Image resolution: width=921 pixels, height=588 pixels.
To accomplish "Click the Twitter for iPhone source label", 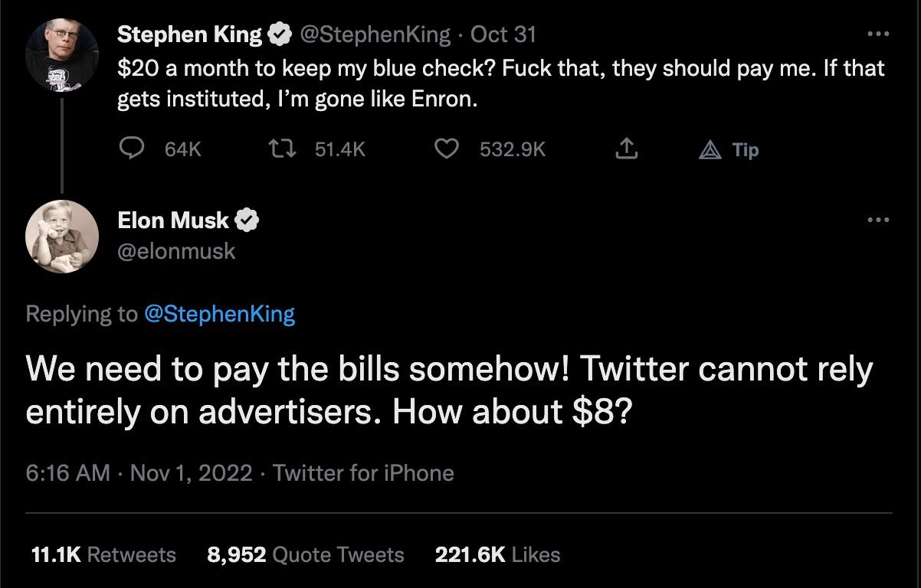I will (x=363, y=473).
